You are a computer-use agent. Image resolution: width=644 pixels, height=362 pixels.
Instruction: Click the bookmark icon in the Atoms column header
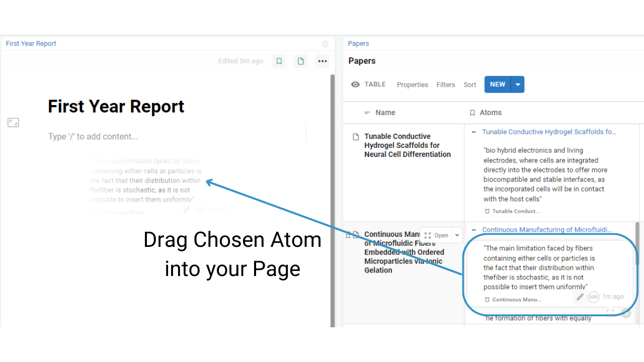click(x=471, y=113)
